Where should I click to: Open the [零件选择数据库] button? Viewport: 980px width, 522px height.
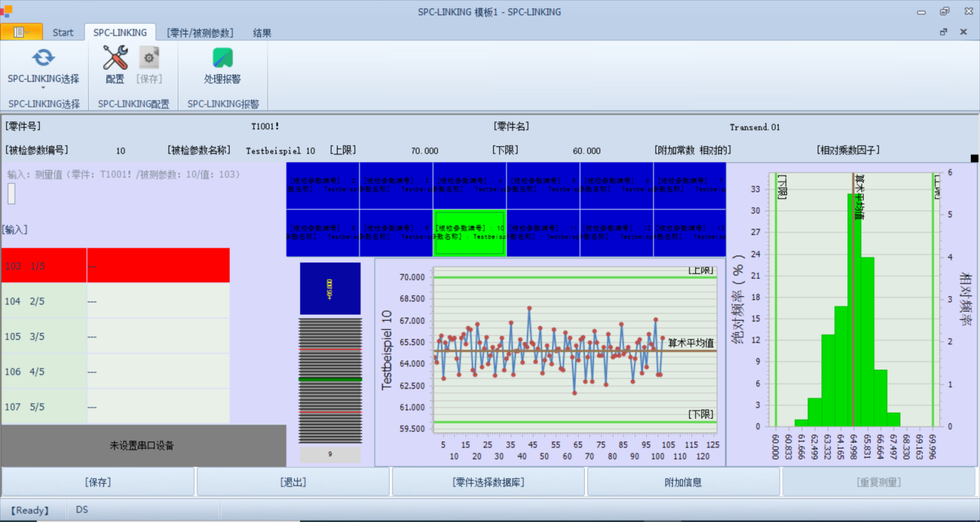point(488,482)
